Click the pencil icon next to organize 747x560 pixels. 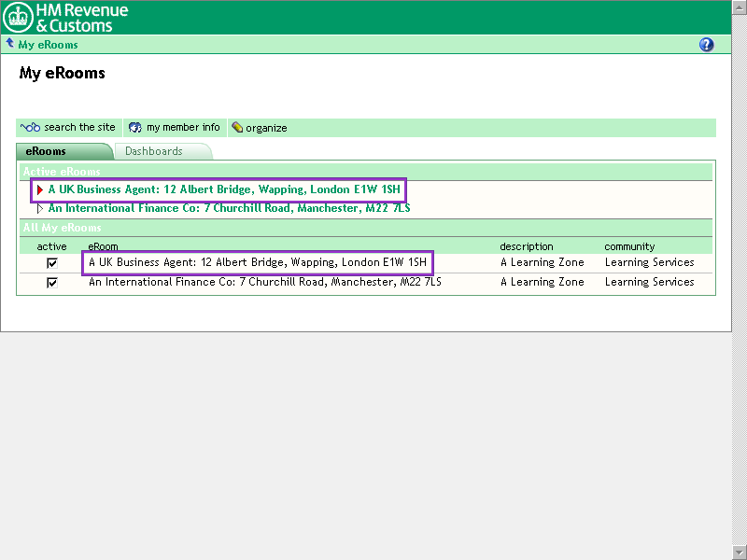click(x=237, y=128)
